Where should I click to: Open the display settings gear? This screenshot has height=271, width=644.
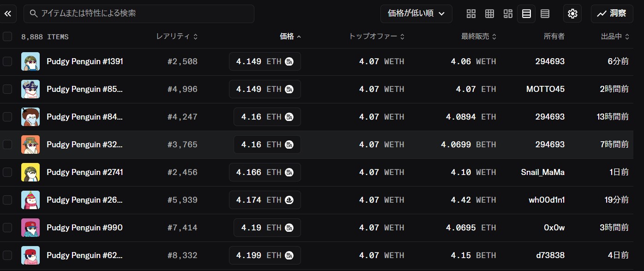pyautogui.click(x=572, y=13)
